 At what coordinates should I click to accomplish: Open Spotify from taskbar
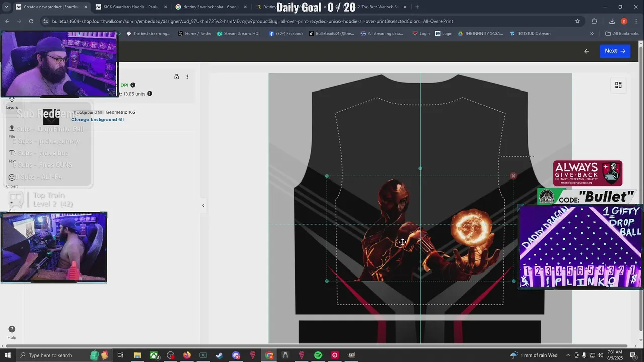point(318,355)
